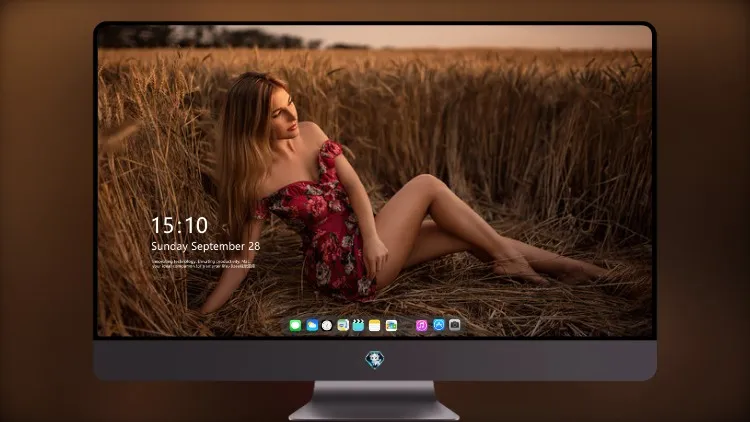The width and height of the screenshot is (750, 422).
Task: Click the faint divider in the dock
Action: (x=407, y=326)
